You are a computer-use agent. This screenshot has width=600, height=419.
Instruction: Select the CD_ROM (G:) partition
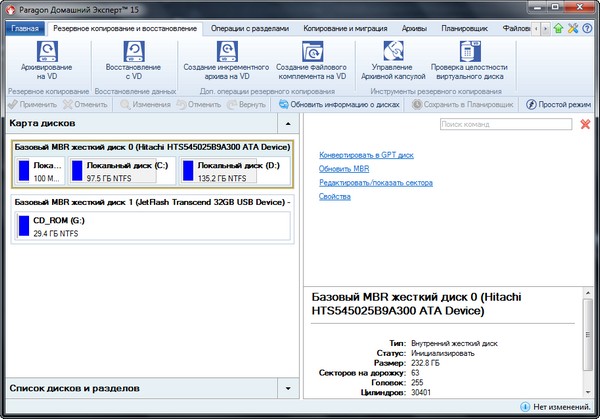[x=152, y=226]
